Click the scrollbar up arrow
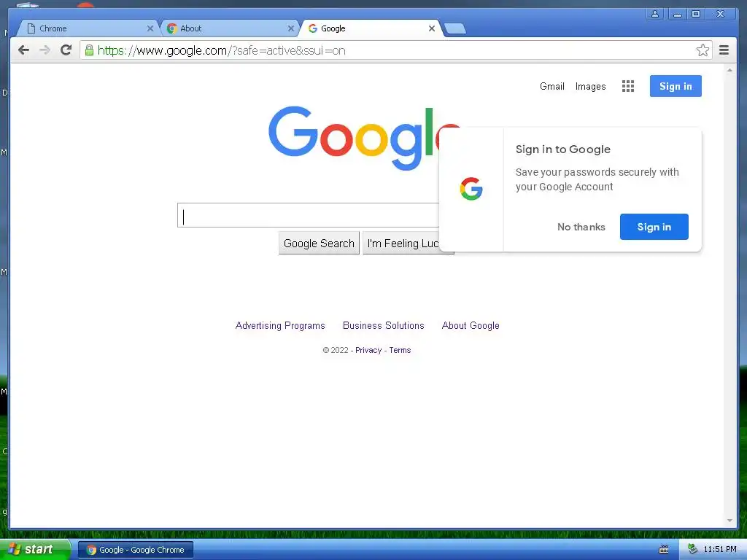Screen dimensions: 747x560 coord(729,70)
